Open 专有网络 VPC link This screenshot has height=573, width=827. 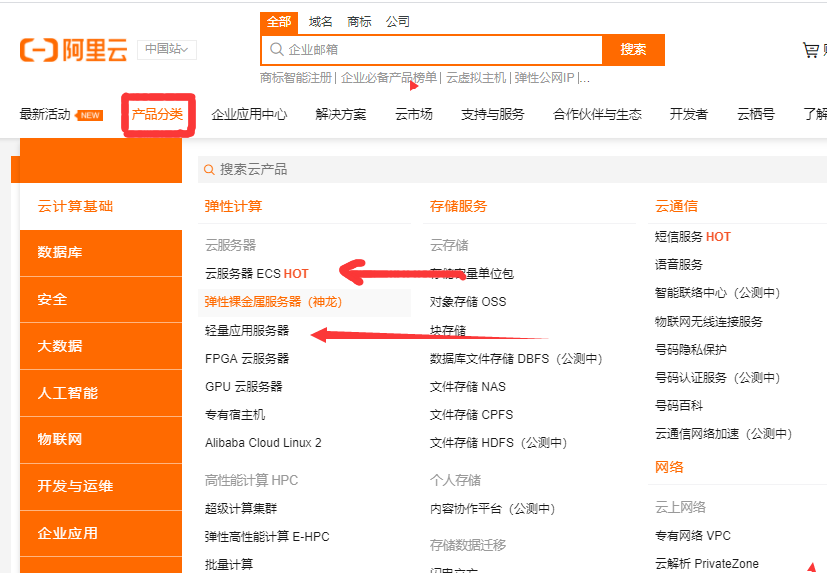(692, 536)
